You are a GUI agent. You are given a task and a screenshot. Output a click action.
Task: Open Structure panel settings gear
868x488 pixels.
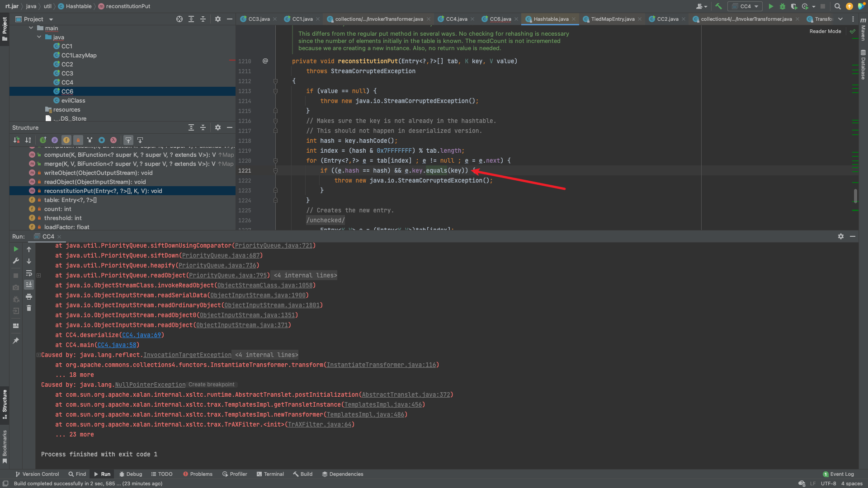tap(218, 127)
